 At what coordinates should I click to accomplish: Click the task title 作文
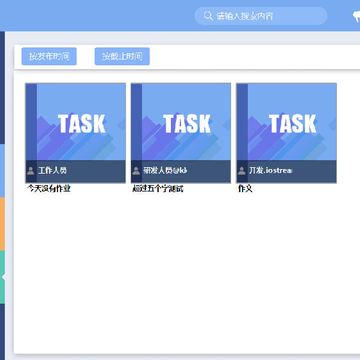[245, 189]
